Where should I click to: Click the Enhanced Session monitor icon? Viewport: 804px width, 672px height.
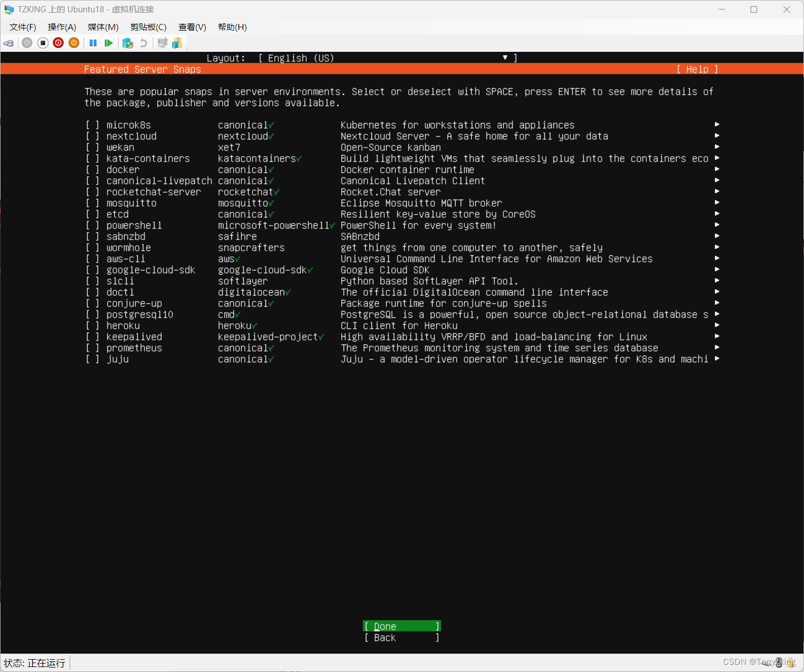162,43
